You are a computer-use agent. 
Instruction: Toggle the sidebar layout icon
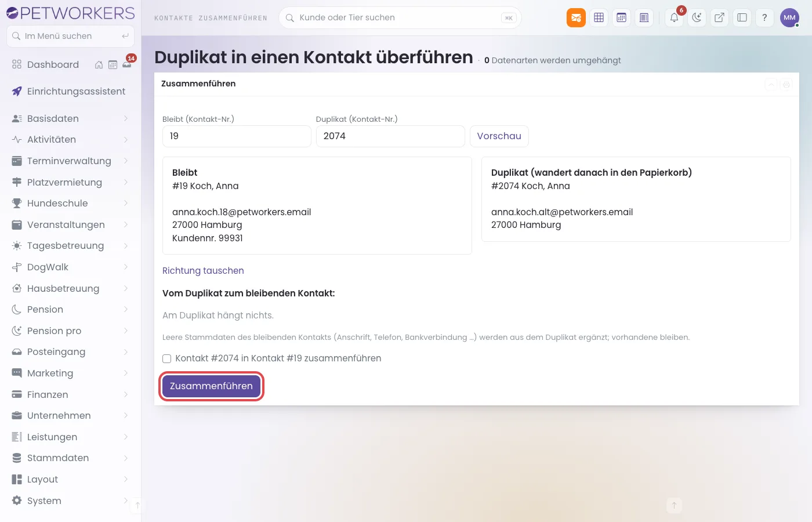(742, 17)
